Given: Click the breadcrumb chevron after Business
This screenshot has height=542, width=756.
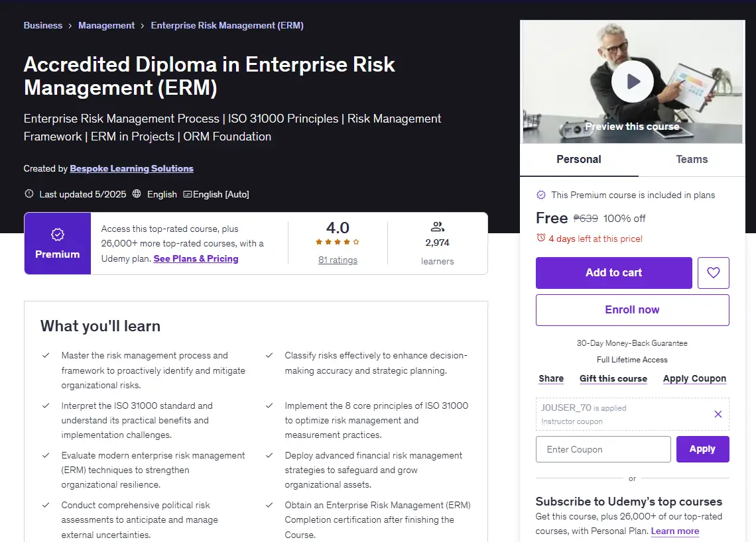Looking at the screenshot, I should point(70,26).
